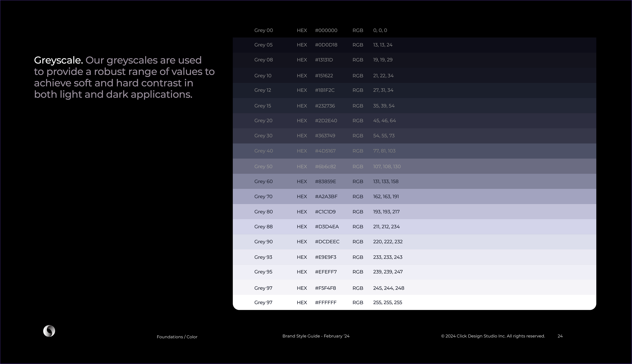Click the Grey 70 colour band swatch

[414, 197]
